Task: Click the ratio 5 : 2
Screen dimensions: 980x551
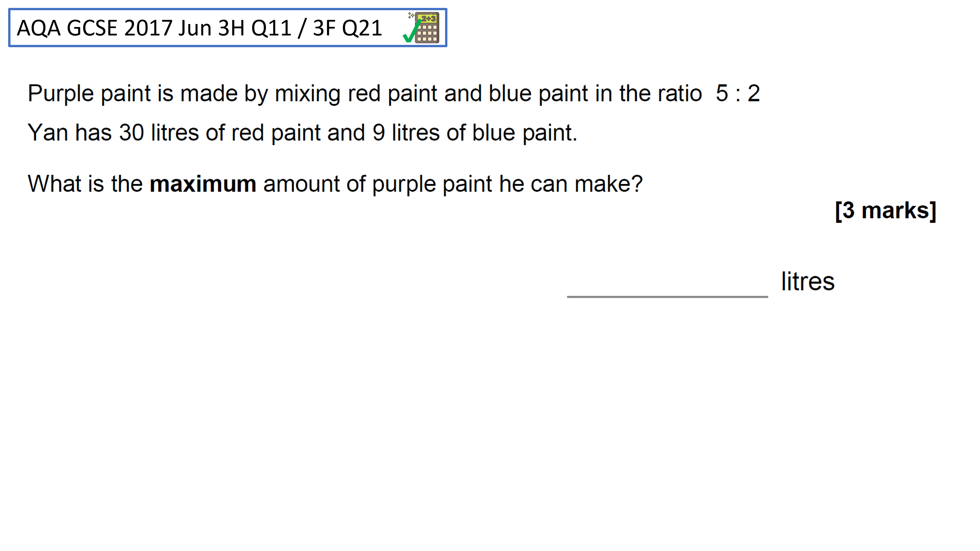Action: tap(738, 94)
